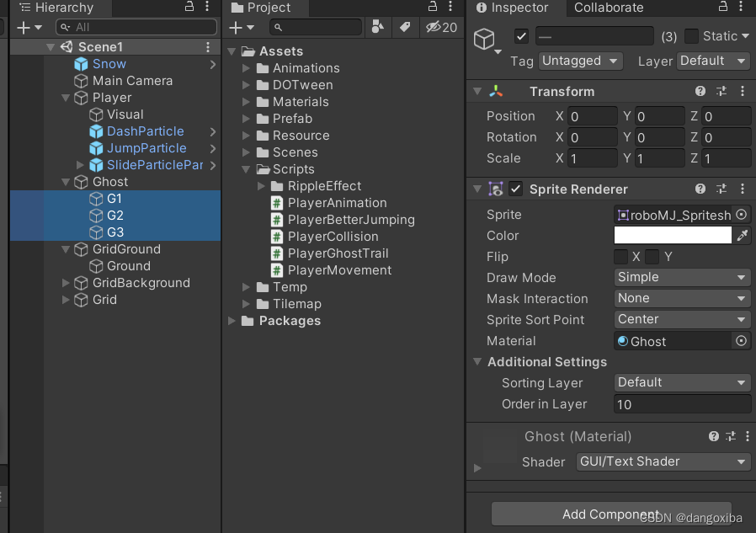Toggle hidden packages visibility count icon

pos(441,27)
